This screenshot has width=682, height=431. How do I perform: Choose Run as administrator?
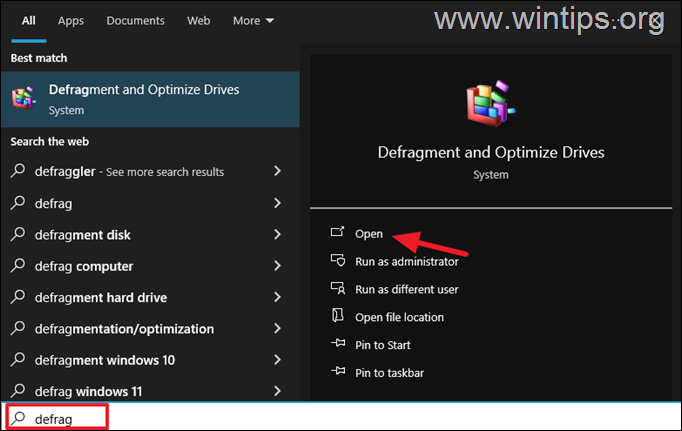[x=406, y=261]
